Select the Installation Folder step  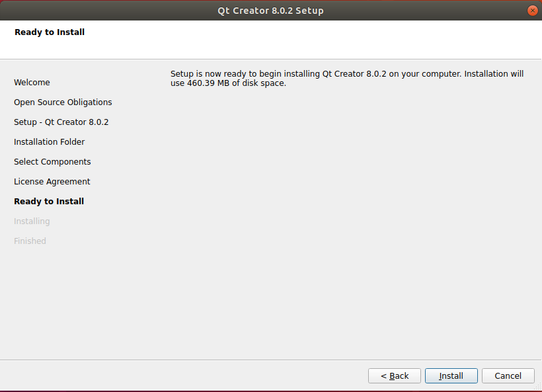tap(49, 142)
